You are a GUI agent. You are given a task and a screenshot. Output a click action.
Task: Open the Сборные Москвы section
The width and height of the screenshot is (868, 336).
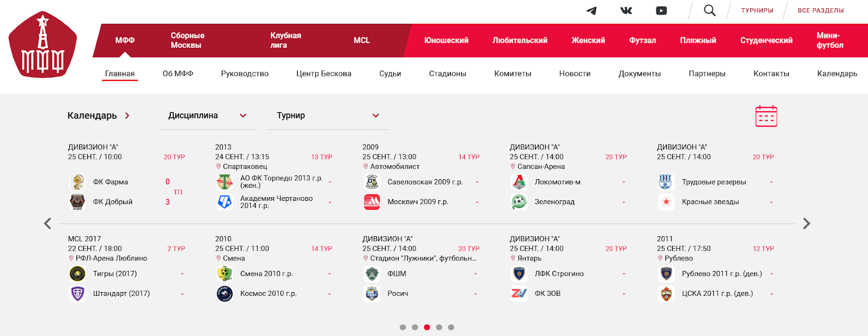coord(187,40)
